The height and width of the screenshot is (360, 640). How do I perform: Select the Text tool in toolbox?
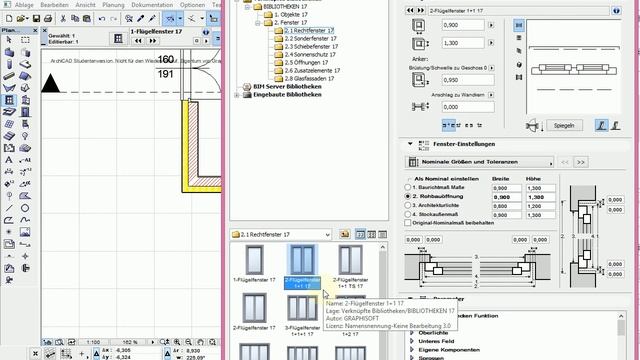tap(9, 160)
